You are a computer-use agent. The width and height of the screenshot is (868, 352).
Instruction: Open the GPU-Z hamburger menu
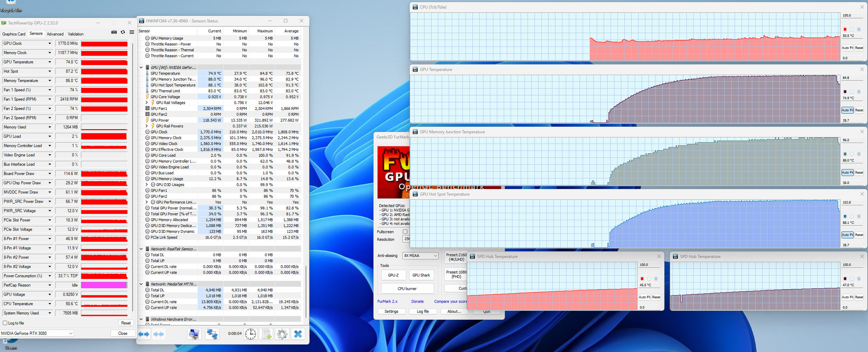tap(132, 32)
